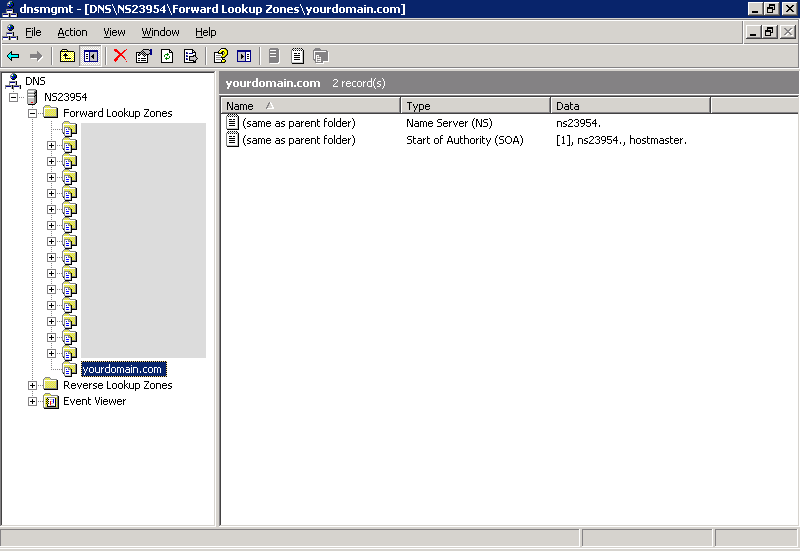Expand the Reverse Lookup Zones node
This screenshot has width=800, height=551.
coord(32,385)
